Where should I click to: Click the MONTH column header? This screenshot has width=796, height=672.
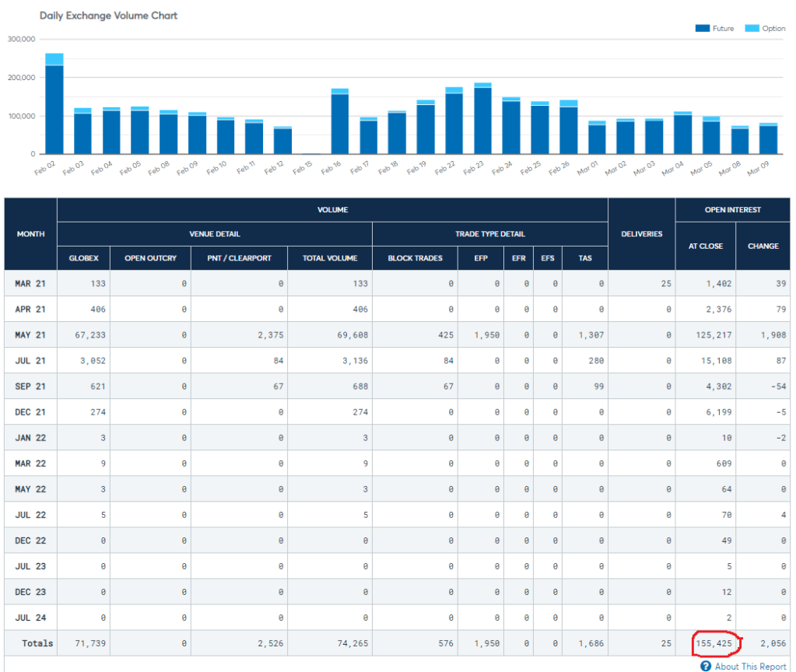coord(30,233)
